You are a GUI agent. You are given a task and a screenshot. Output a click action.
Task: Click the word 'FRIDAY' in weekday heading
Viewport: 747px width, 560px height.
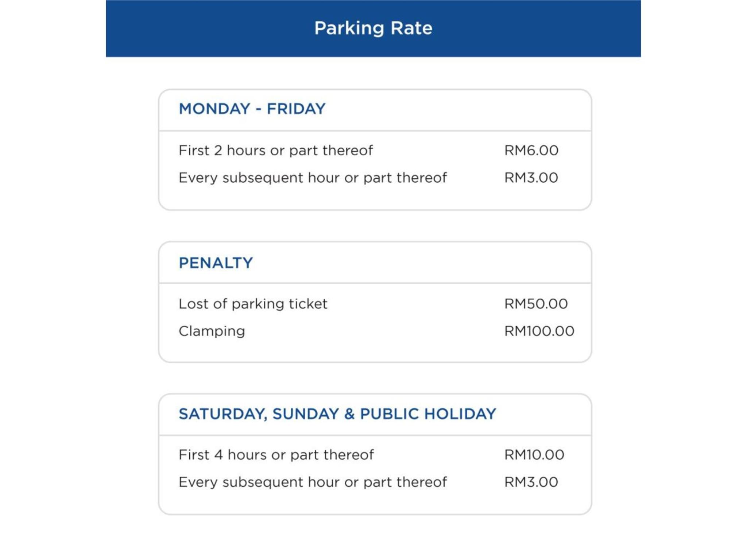(x=296, y=109)
